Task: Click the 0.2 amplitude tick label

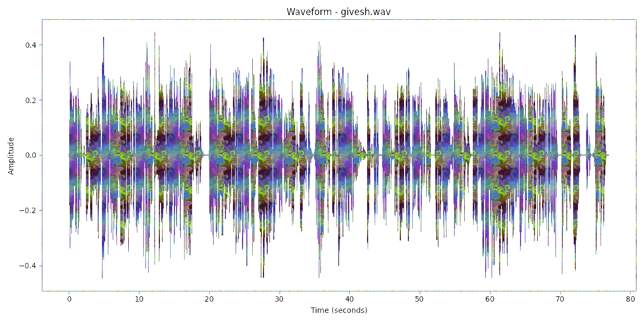Action: tap(31, 100)
